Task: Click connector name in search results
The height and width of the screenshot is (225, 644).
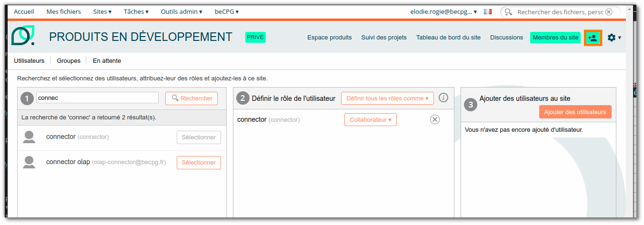Action: point(61,137)
